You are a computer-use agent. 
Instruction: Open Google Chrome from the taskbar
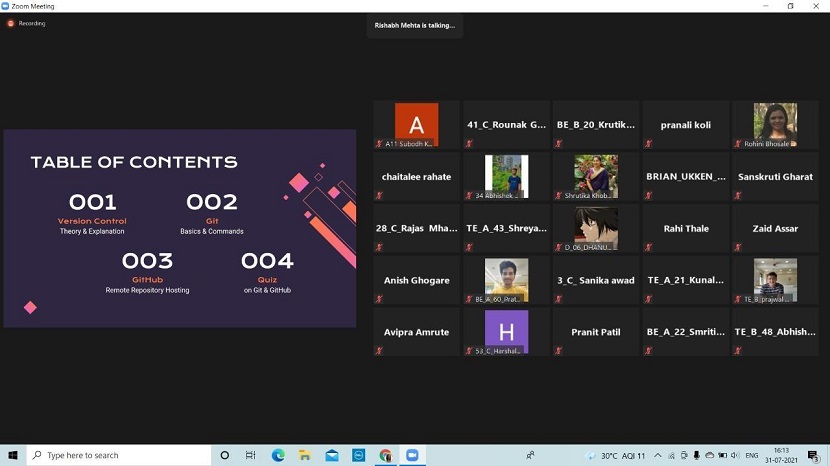coord(386,455)
